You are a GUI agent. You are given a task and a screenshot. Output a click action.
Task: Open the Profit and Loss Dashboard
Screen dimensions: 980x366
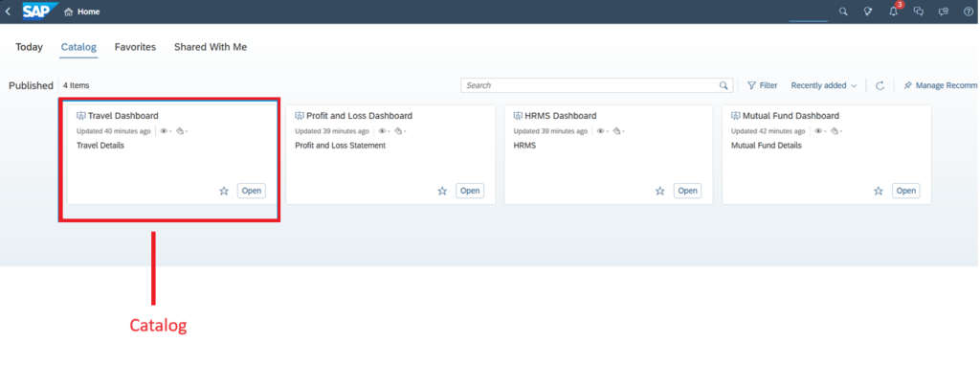click(470, 191)
